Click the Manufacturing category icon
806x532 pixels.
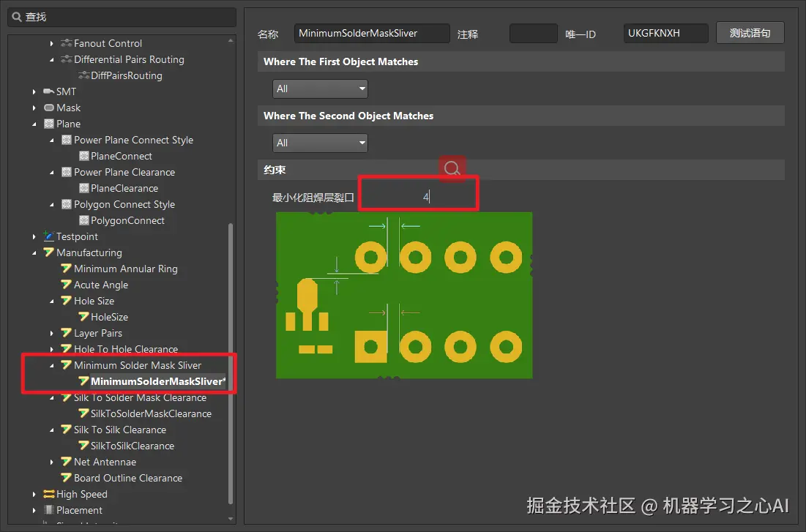[x=49, y=252]
